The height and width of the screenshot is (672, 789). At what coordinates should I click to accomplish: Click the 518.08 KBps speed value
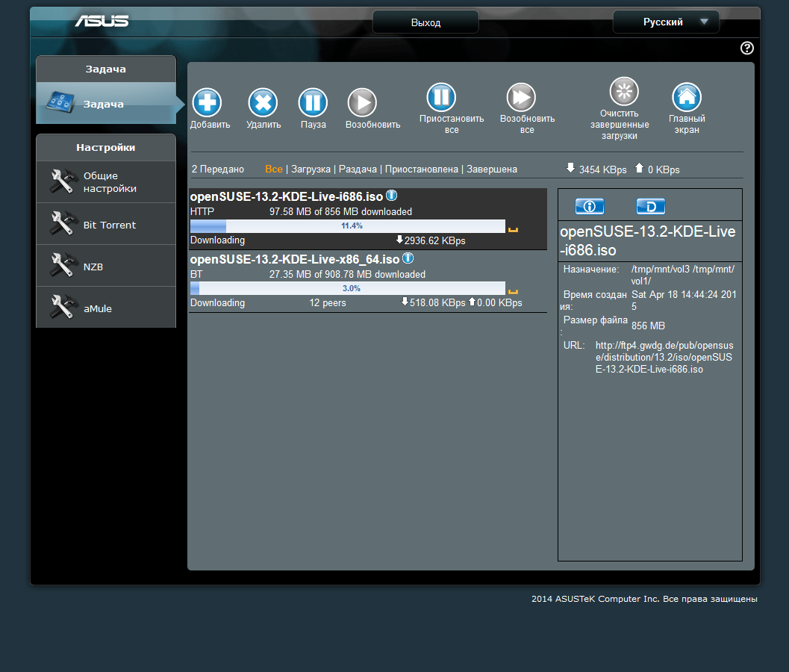pyautogui.click(x=437, y=302)
